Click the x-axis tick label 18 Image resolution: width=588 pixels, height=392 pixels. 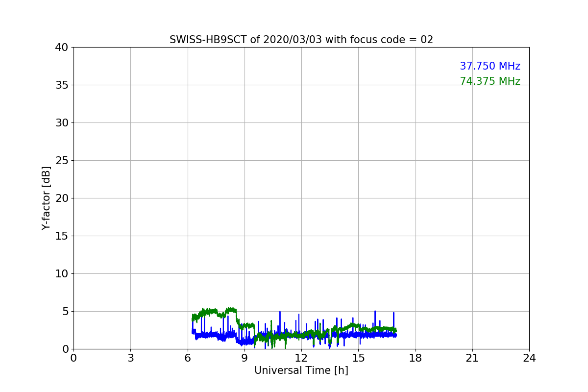[x=416, y=358]
